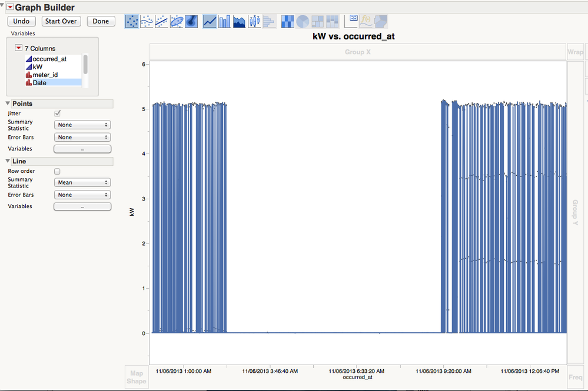Click the Start Over button

coord(61,21)
